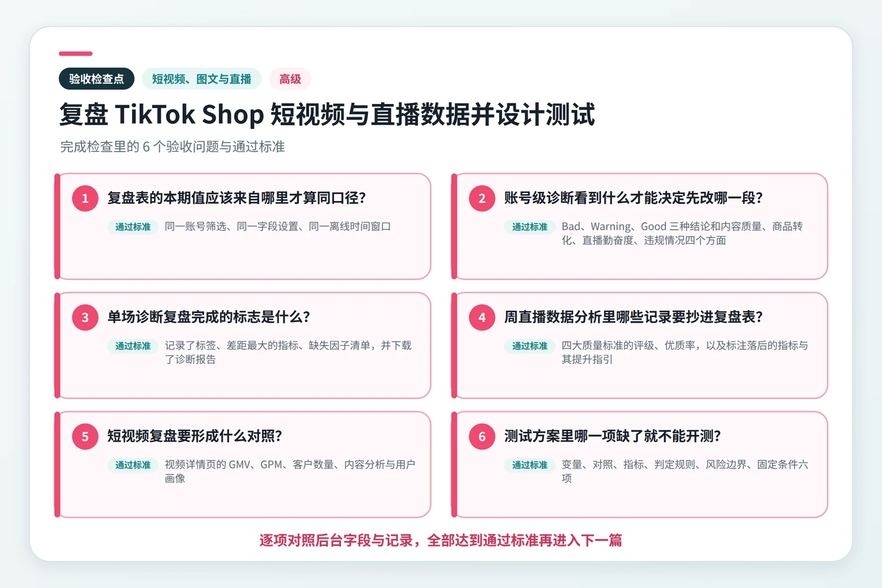Click answer text 记录了标签、差距最大的指标
Viewport: 882px width, 588px height.
tap(288, 353)
